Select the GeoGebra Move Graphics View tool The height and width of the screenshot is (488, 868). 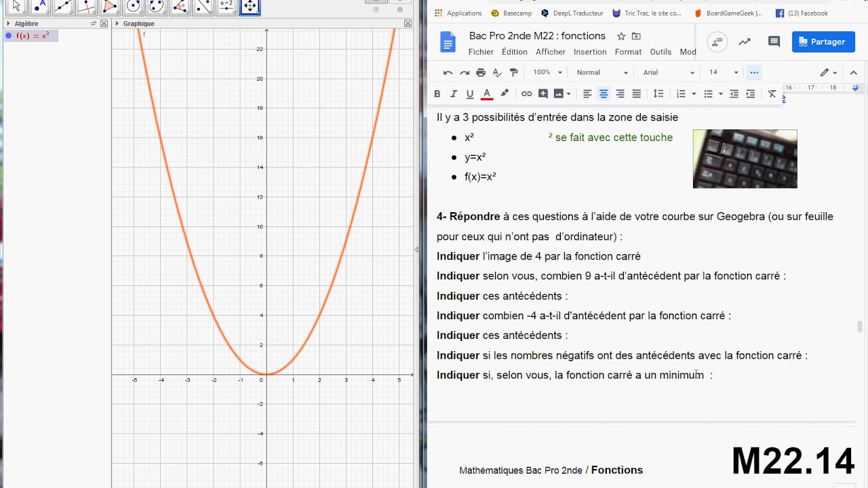[x=250, y=7]
